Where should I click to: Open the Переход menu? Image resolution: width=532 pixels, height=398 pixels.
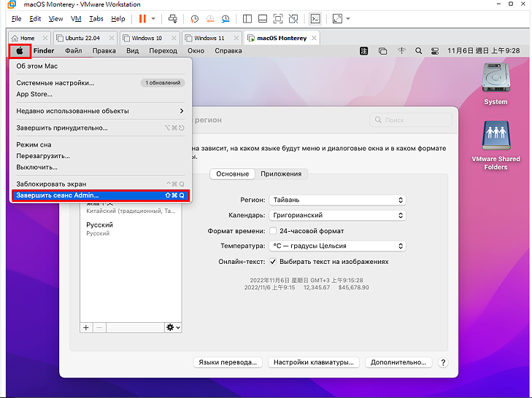click(163, 51)
